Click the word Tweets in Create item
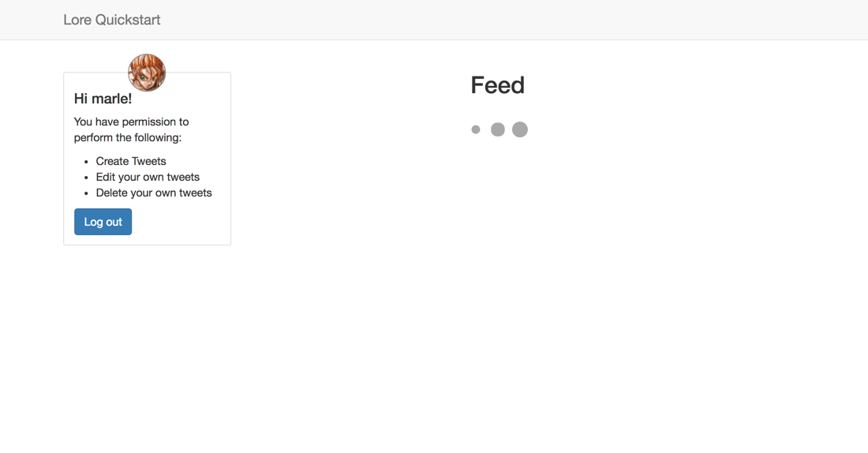 click(148, 161)
